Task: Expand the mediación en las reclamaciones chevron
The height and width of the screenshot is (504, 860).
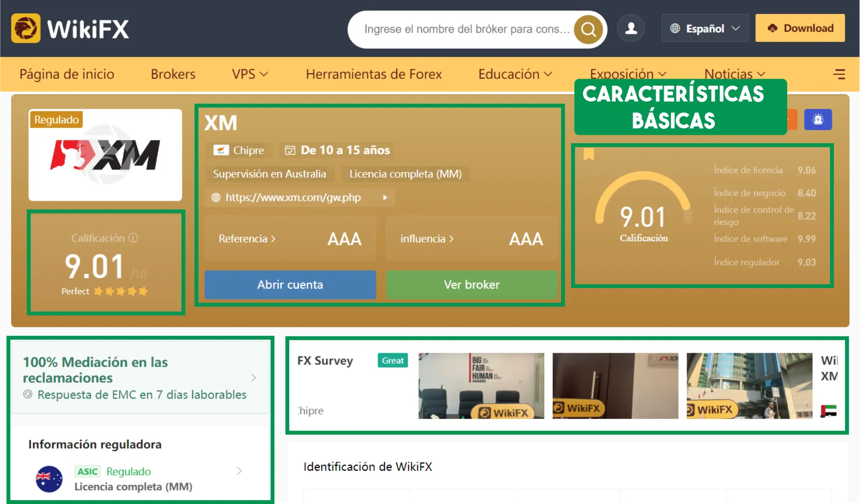Action: pyautogui.click(x=254, y=378)
